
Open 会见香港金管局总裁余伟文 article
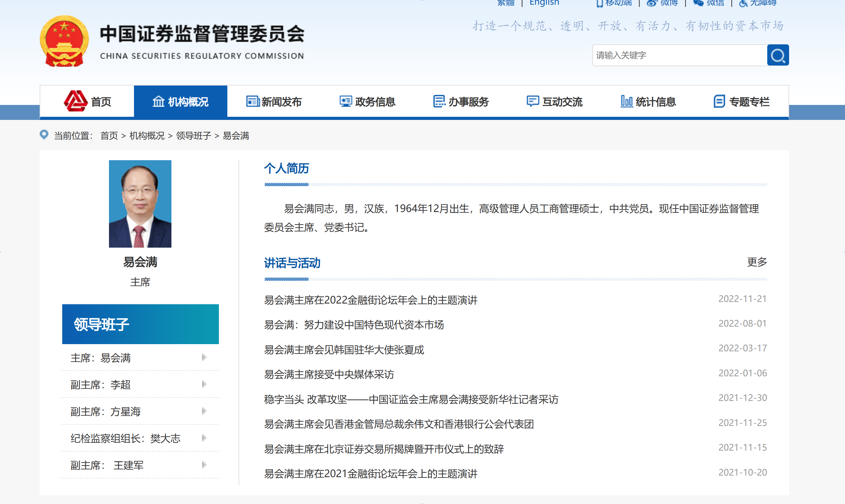coord(399,424)
